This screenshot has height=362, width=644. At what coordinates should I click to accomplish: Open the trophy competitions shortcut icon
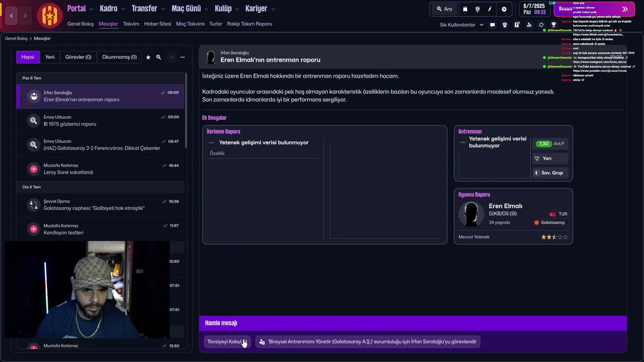pyautogui.click(x=553, y=25)
